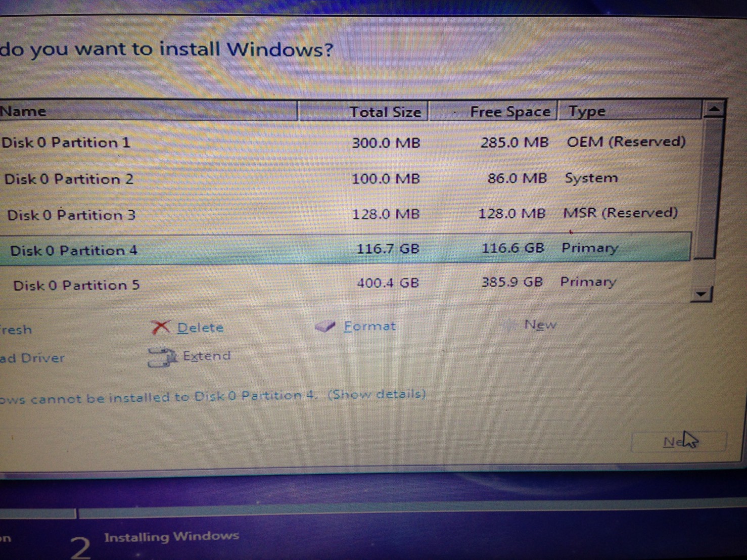Image resolution: width=747 pixels, height=560 pixels.
Task: Click the Next button
Action: pyautogui.click(x=679, y=442)
